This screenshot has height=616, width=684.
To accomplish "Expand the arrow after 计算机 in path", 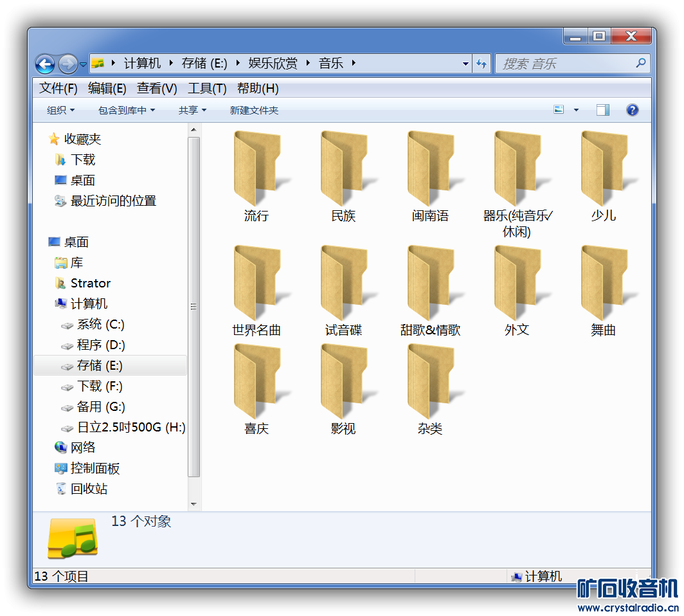I will point(171,63).
